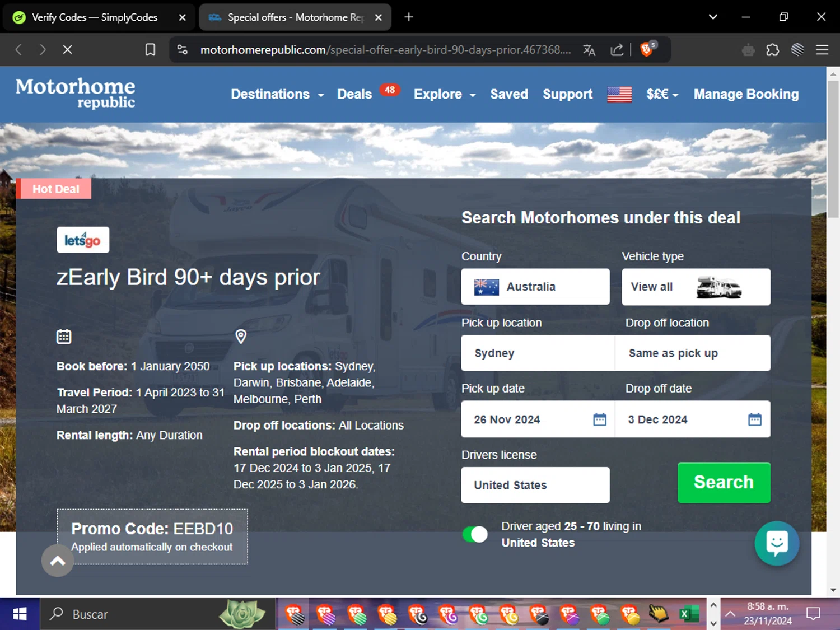
Task: Show hidden system tray icons
Action: pyautogui.click(x=730, y=614)
